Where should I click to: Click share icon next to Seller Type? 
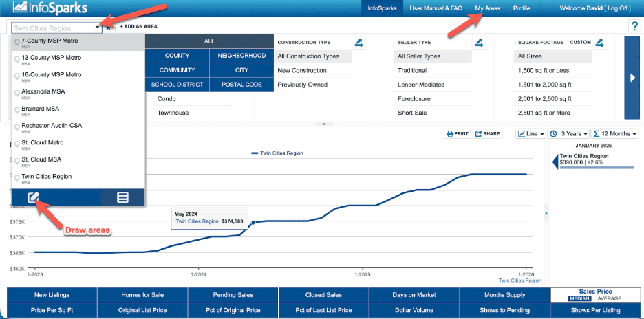point(480,43)
